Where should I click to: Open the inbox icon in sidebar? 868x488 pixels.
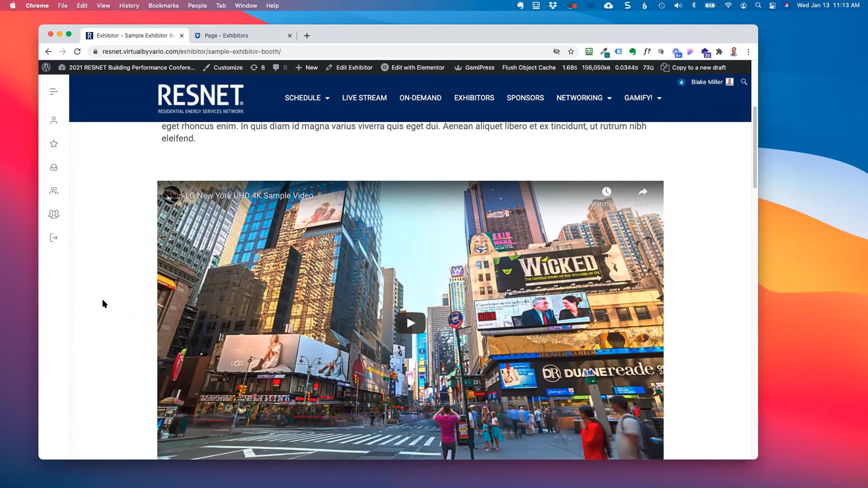[x=54, y=167]
